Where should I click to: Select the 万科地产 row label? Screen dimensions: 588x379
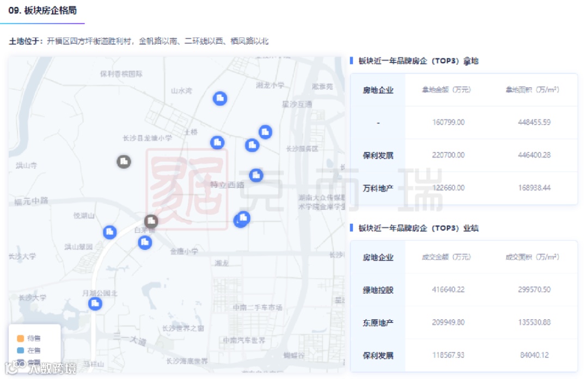[x=378, y=188]
